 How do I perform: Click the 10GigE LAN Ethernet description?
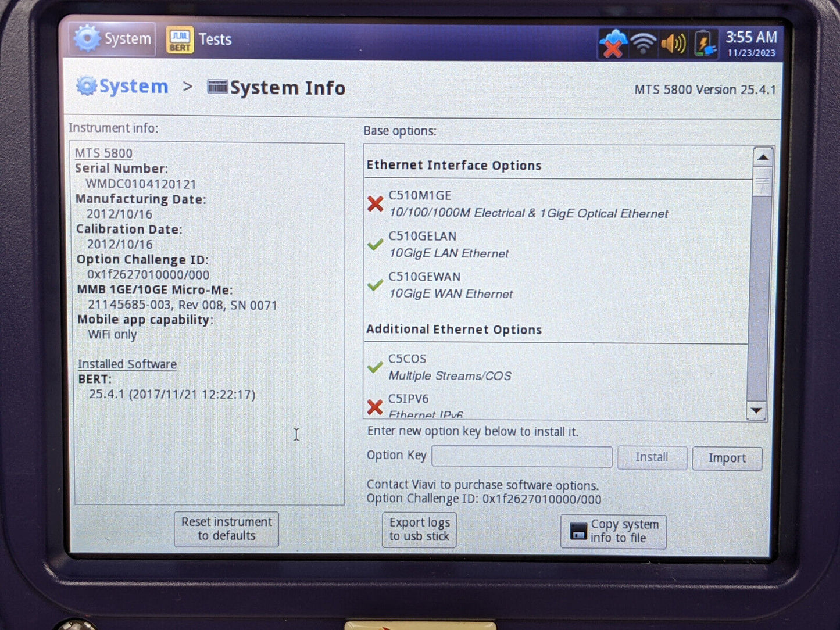(449, 253)
